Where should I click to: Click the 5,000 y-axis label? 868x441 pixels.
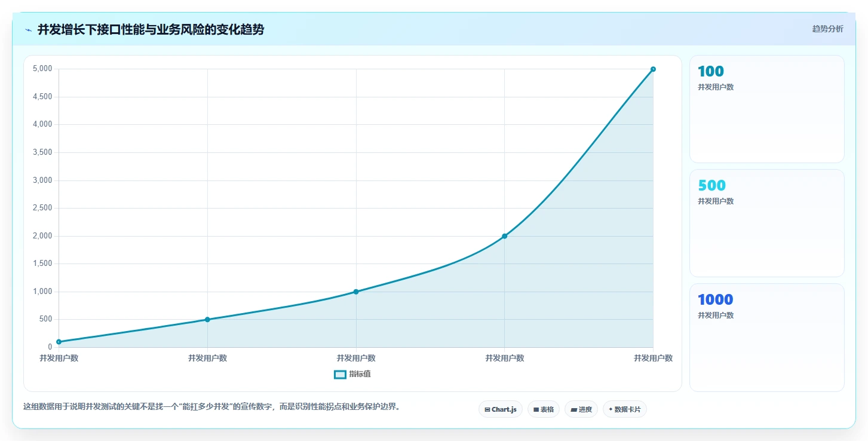point(42,69)
